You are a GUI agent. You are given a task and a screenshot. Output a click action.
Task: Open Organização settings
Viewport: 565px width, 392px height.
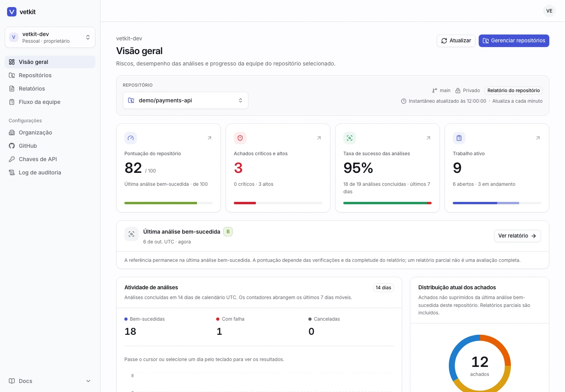50,132
